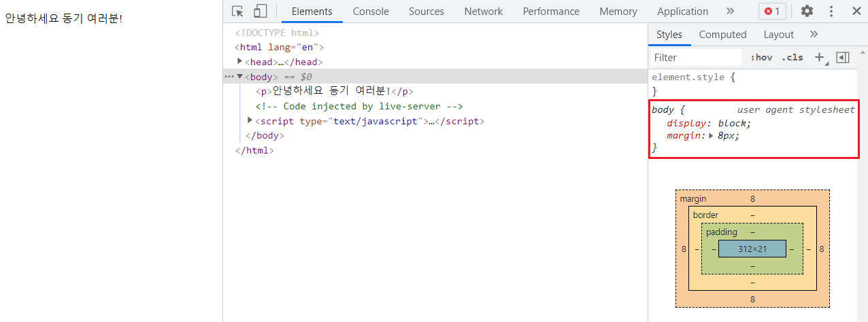Switch to the Console tab
Screen dimensions: 868x322
[x=371, y=12]
